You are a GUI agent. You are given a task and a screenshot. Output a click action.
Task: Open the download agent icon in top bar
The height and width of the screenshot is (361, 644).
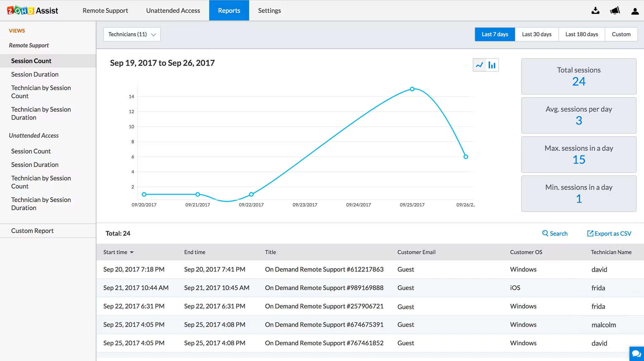[595, 10]
